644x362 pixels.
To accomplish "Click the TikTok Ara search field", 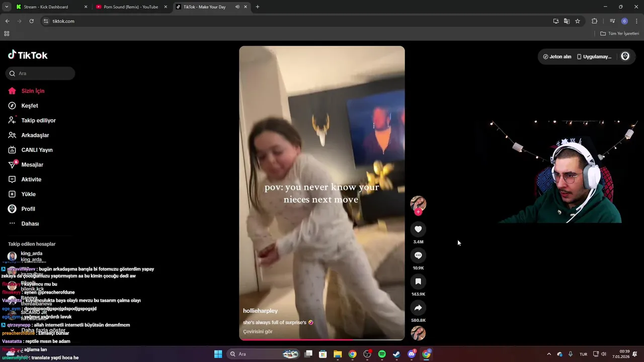I will (x=40, y=73).
